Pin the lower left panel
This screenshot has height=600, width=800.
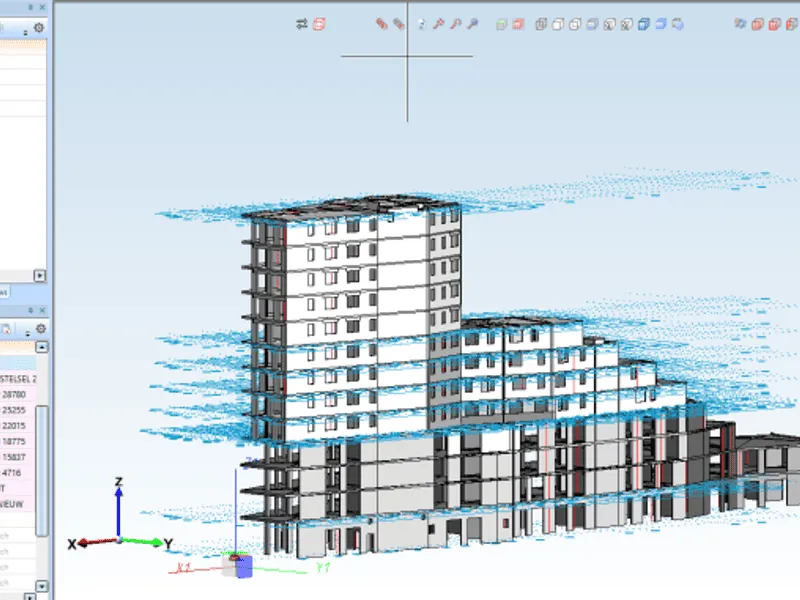[x=31, y=310]
